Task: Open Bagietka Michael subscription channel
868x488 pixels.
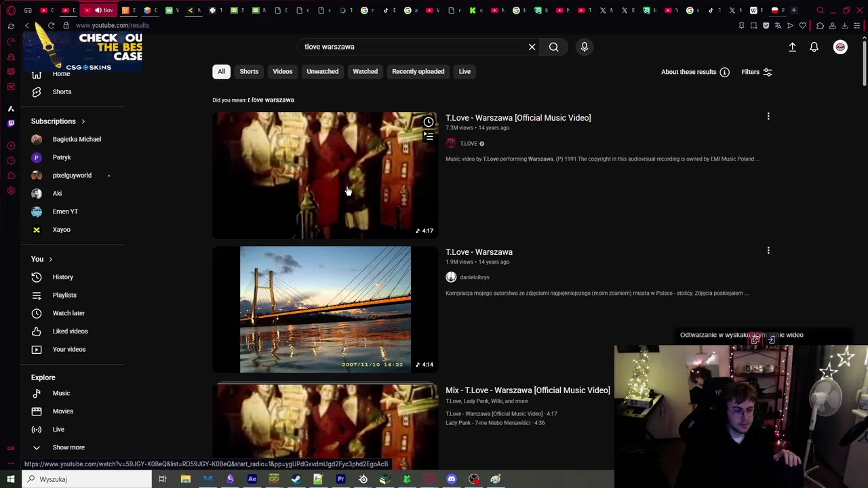Action: [x=77, y=139]
